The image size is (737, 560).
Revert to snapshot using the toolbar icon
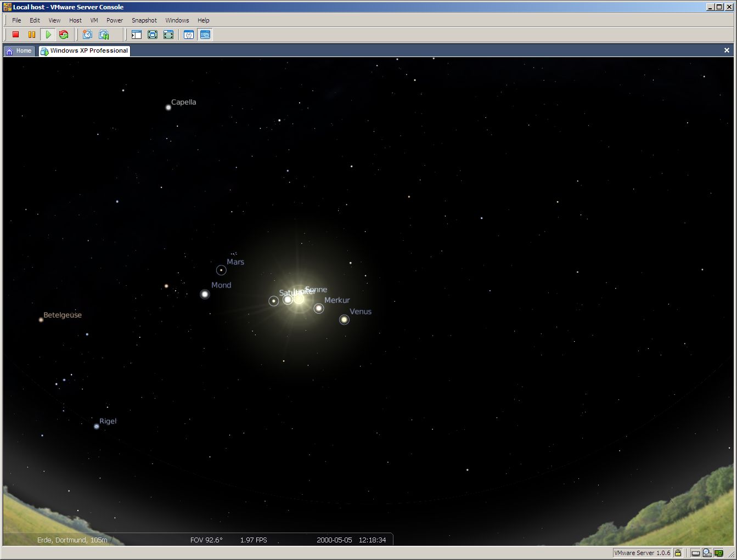(104, 35)
